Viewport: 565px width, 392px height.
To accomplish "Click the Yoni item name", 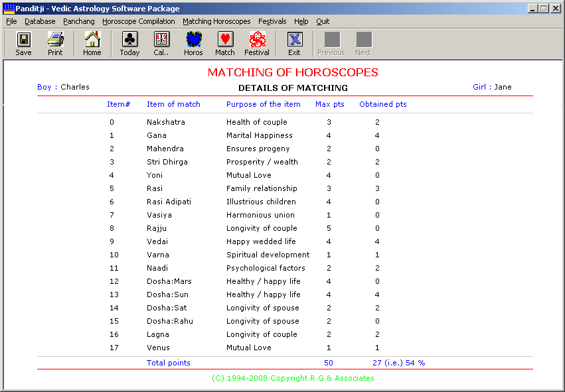I will pos(155,175).
